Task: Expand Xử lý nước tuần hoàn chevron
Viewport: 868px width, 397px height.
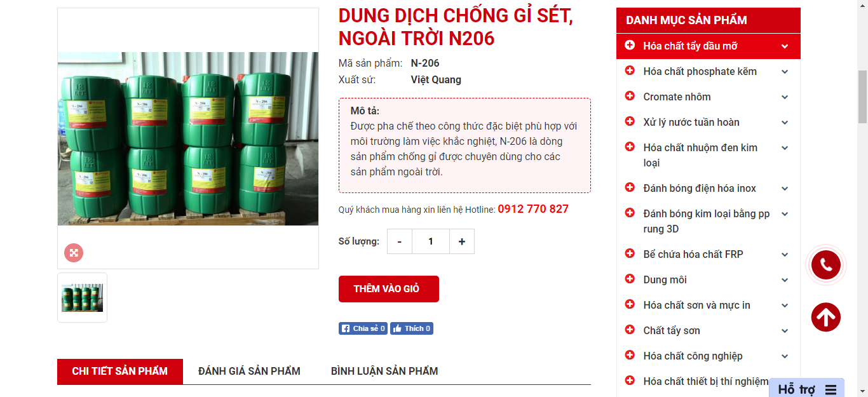Action: [x=785, y=123]
